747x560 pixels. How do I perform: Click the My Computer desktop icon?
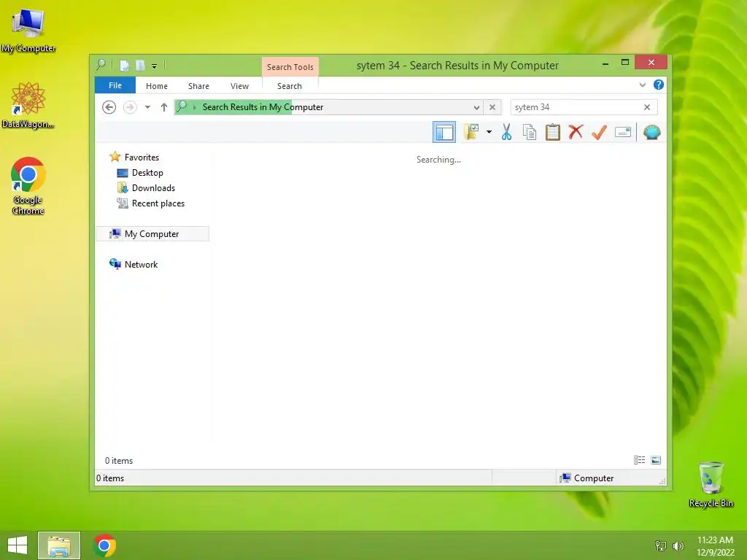click(28, 31)
